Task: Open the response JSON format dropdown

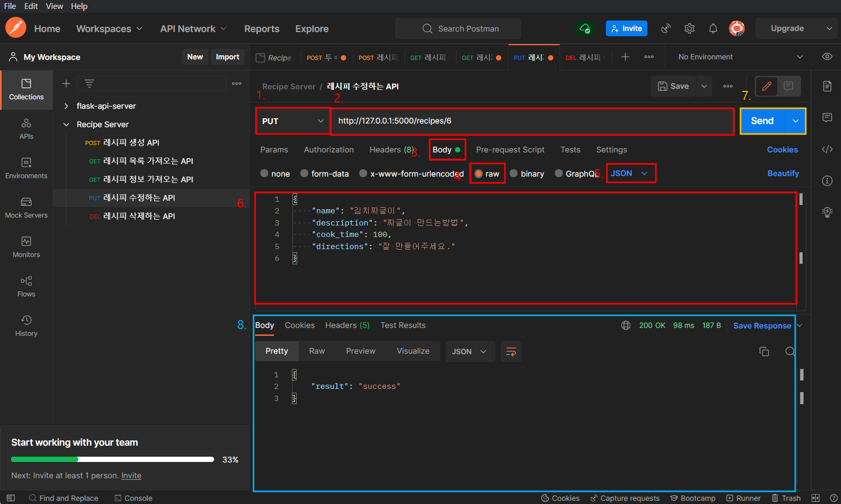Action: (470, 352)
